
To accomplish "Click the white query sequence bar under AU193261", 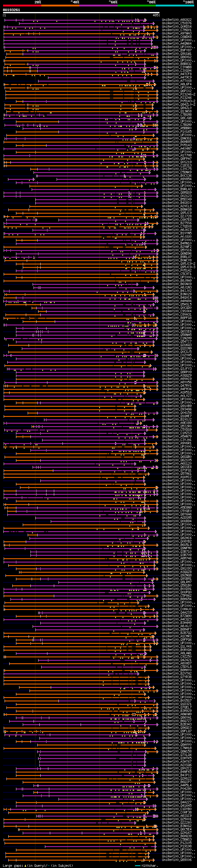I will coord(81,13).
